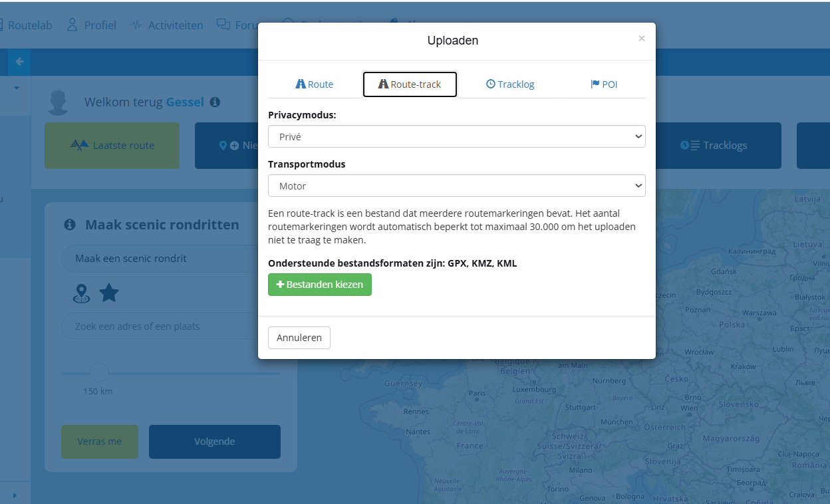Click the 150 km distance slider handle

pyautogui.click(x=99, y=373)
